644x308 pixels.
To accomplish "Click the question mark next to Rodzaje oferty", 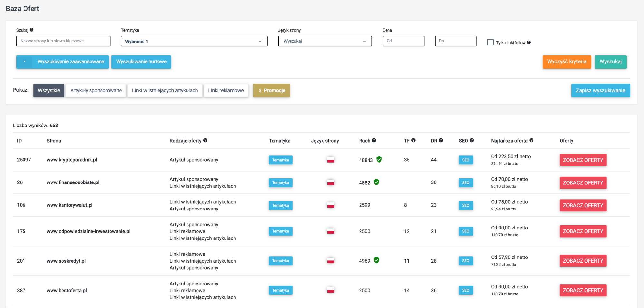I will tap(205, 140).
